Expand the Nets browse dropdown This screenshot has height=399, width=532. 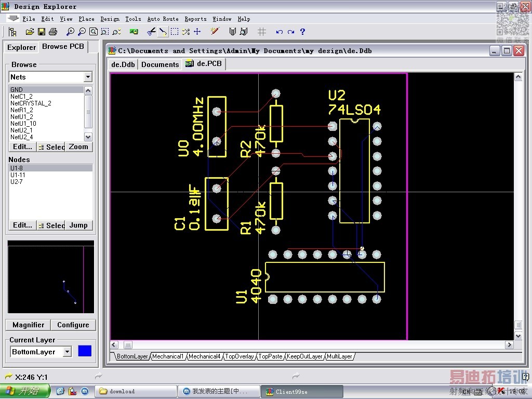pyautogui.click(x=88, y=77)
